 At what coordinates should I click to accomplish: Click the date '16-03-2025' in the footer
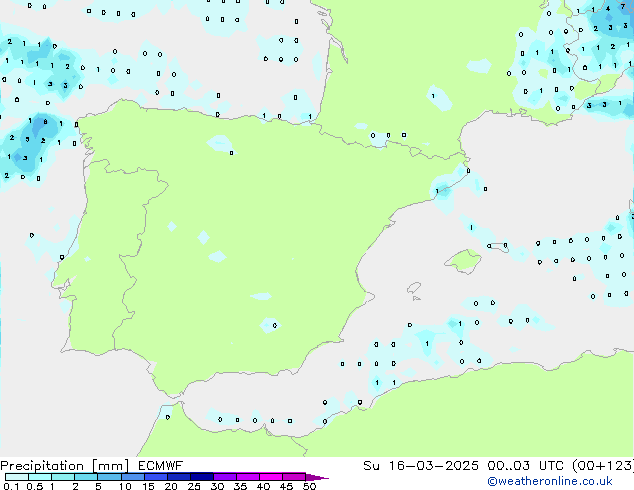[433, 466]
